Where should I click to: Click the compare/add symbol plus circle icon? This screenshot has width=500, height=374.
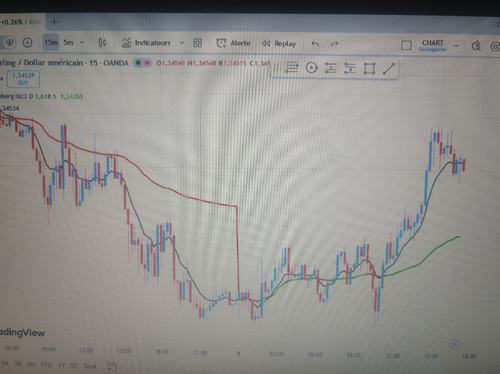[27, 43]
